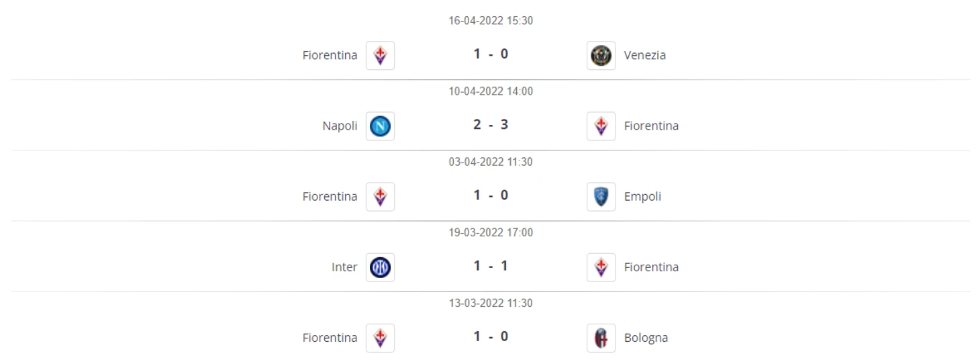This screenshot has width=980, height=364.
Task: Open the Bologna team name link
Action: 646,338
